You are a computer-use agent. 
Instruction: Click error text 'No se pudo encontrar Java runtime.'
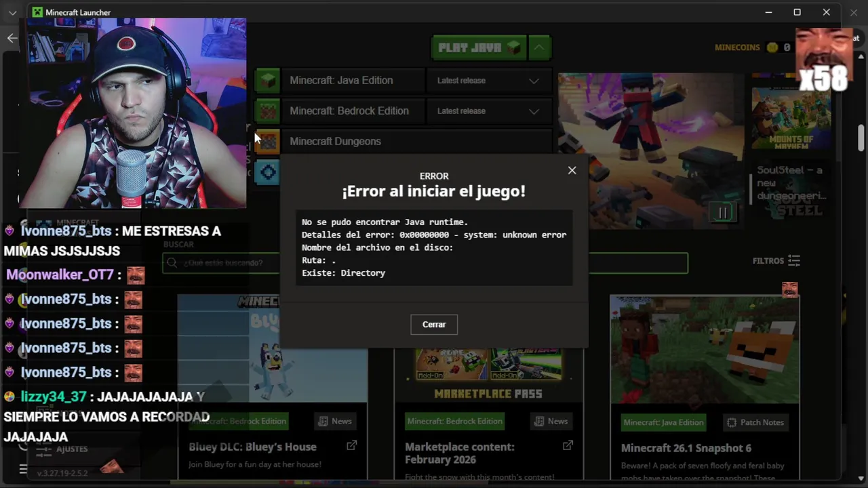[x=384, y=222]
